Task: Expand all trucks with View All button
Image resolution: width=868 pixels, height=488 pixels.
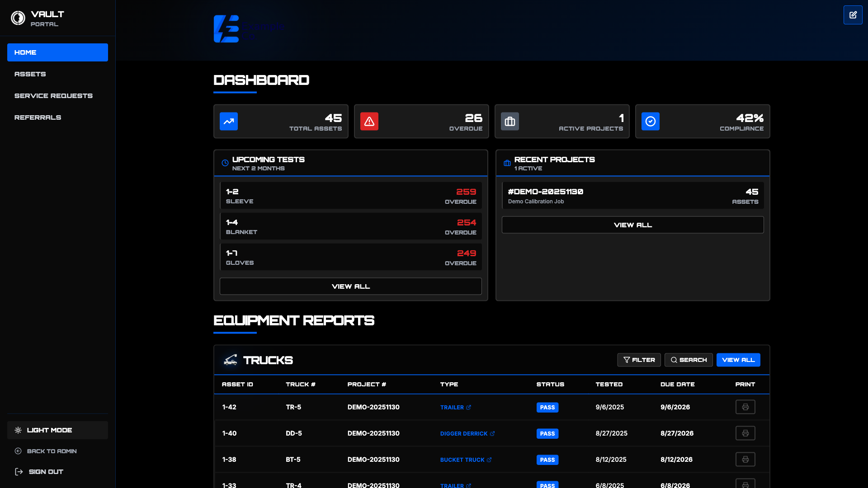Action: [738, 360]
